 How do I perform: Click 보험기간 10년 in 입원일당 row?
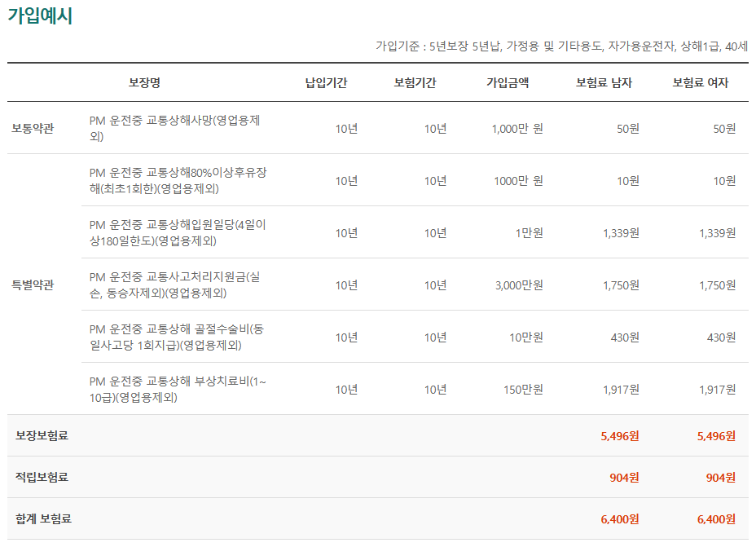click(x=435, y=233)
